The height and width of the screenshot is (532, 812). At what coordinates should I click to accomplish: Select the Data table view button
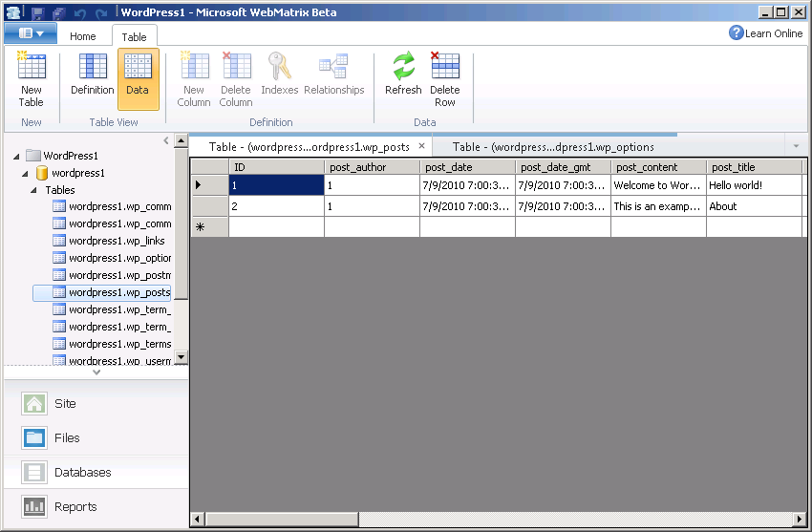click(138, 79)
